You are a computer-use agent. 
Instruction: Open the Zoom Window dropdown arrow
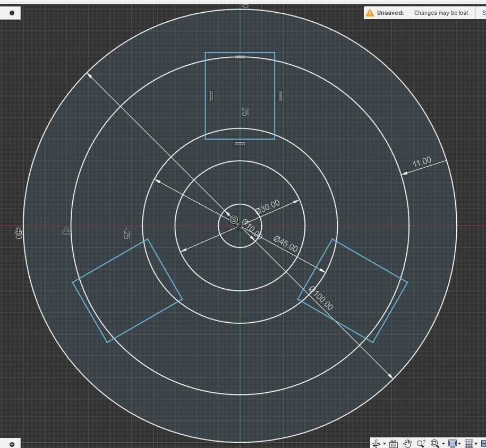[x=444, y=444]
